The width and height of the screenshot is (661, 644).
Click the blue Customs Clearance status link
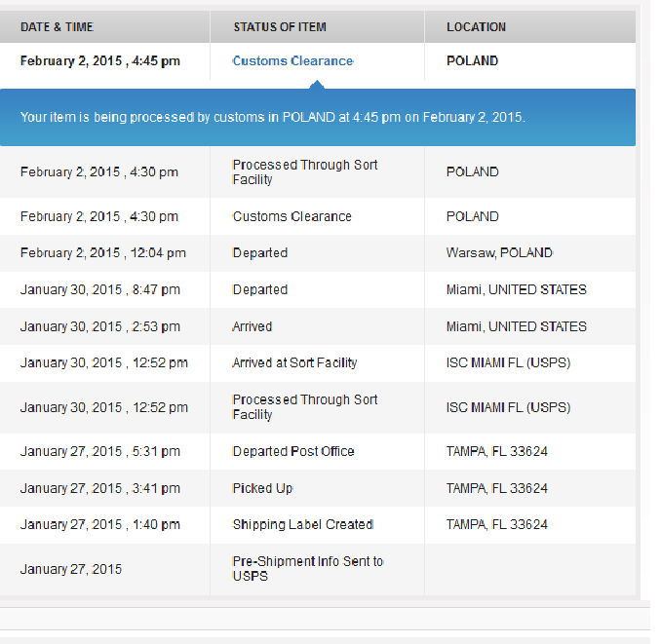pyautogui.click(x=292, y=60)
